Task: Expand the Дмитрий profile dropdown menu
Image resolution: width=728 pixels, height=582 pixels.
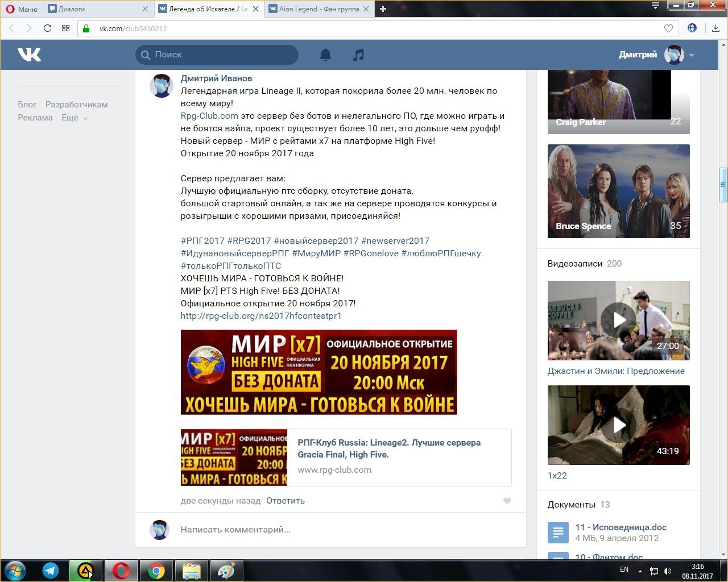Action: 692,55
